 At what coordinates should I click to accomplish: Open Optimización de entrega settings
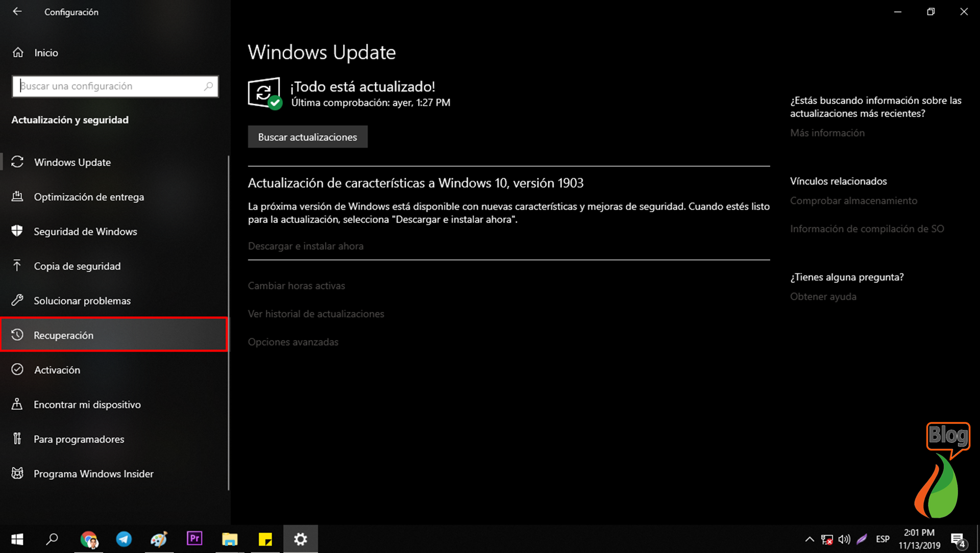pos(89,196)
